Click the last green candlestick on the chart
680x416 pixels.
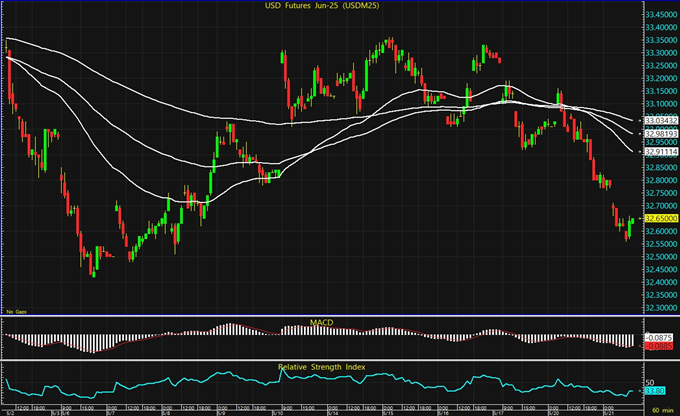coord(632,220)
